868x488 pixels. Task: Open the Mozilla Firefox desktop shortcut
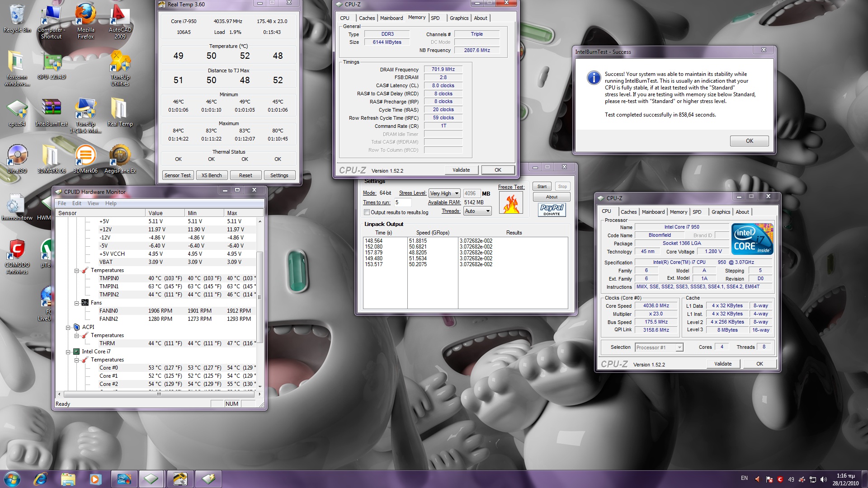(85, 20)
